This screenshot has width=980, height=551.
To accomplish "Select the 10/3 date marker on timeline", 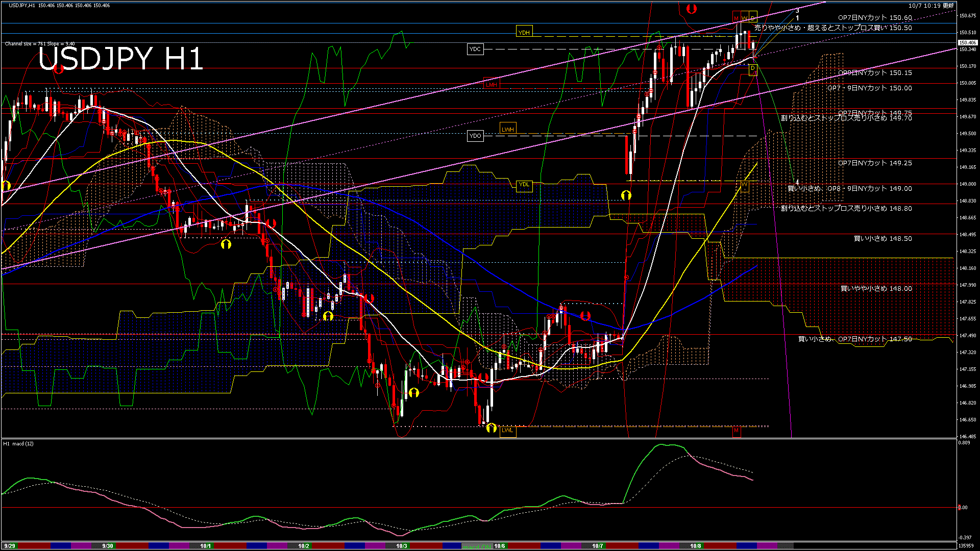I will 401,546.
